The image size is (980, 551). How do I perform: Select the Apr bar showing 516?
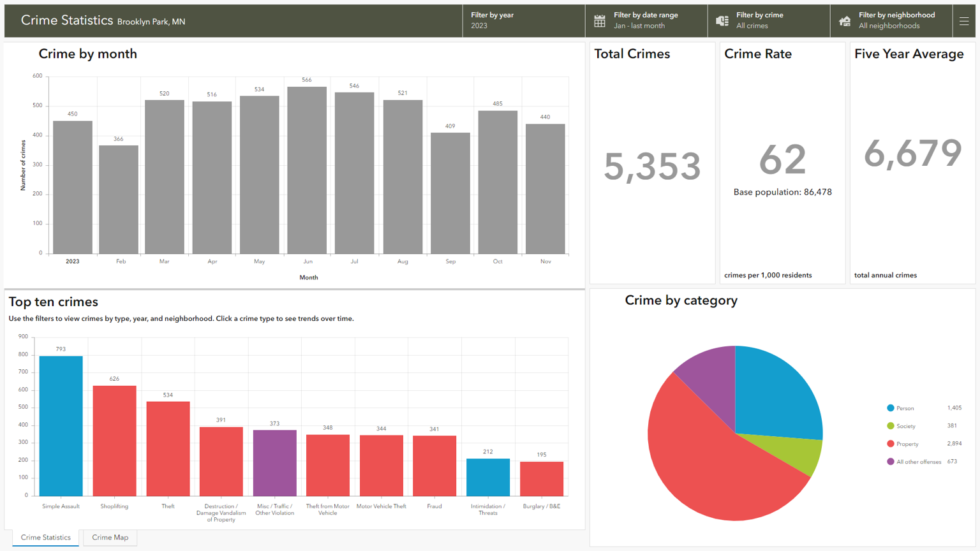tap(212, 178)
